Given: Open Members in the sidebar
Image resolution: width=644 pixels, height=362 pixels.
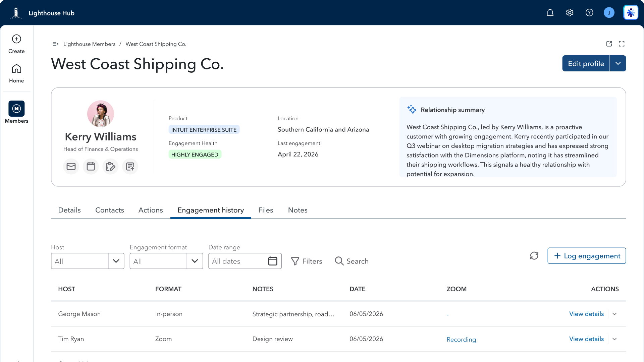Looking at the screenshot, I should pos(16,112).
